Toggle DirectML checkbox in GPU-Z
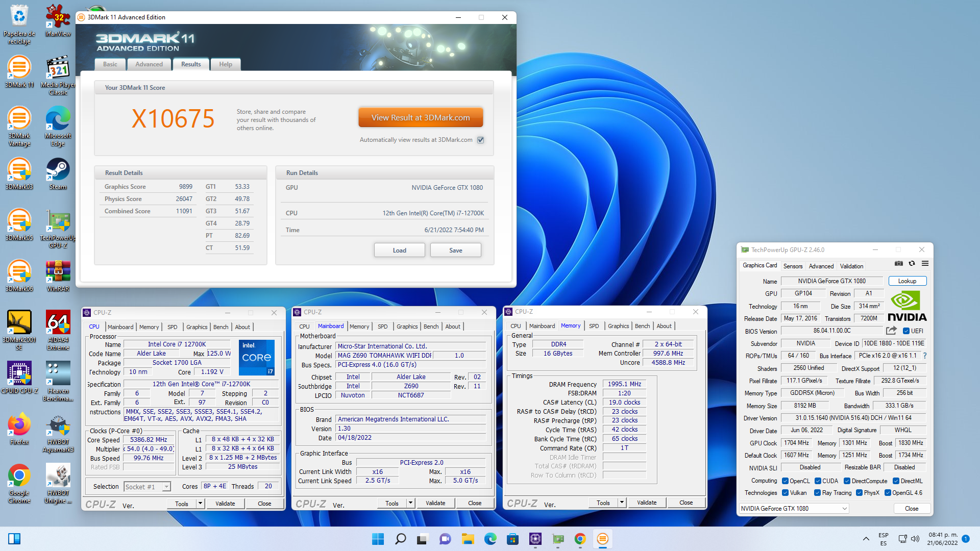Image resolution: width=980 pixels, height=551 pixels. coord(896,481)
